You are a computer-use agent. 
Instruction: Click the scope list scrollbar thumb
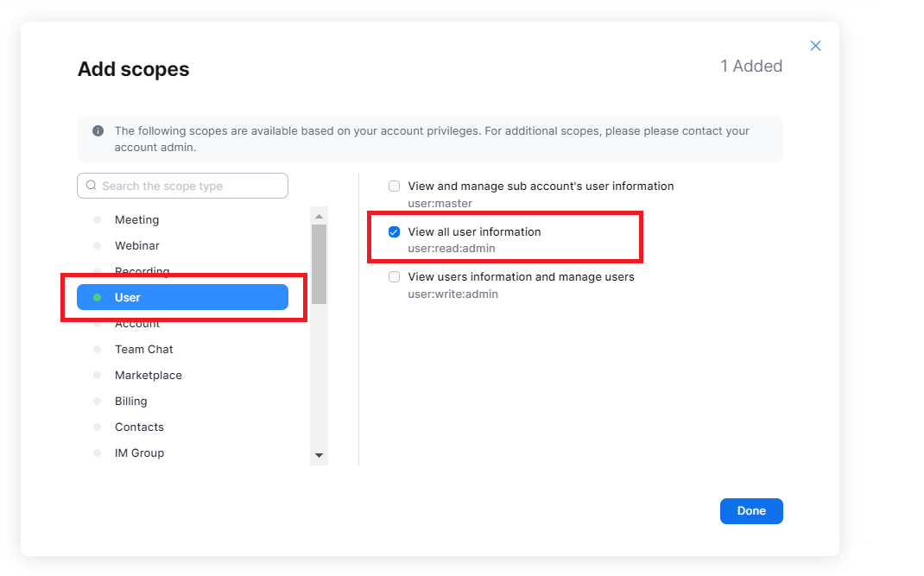pyautogui.click(x=319, y=264)
